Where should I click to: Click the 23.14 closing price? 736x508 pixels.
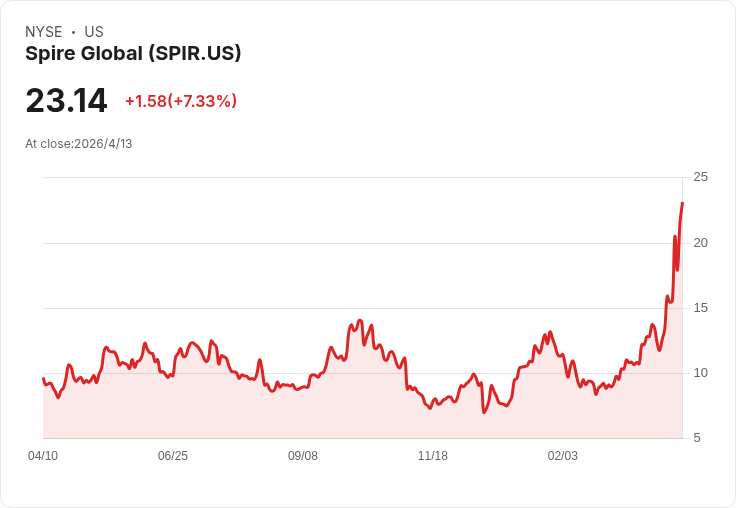tap(66, 101)
